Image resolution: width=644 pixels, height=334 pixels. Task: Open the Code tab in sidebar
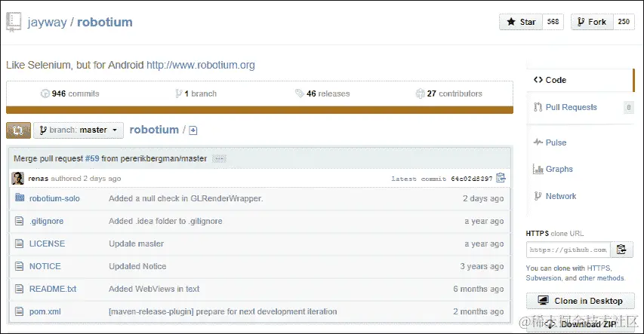click(580, 80)
